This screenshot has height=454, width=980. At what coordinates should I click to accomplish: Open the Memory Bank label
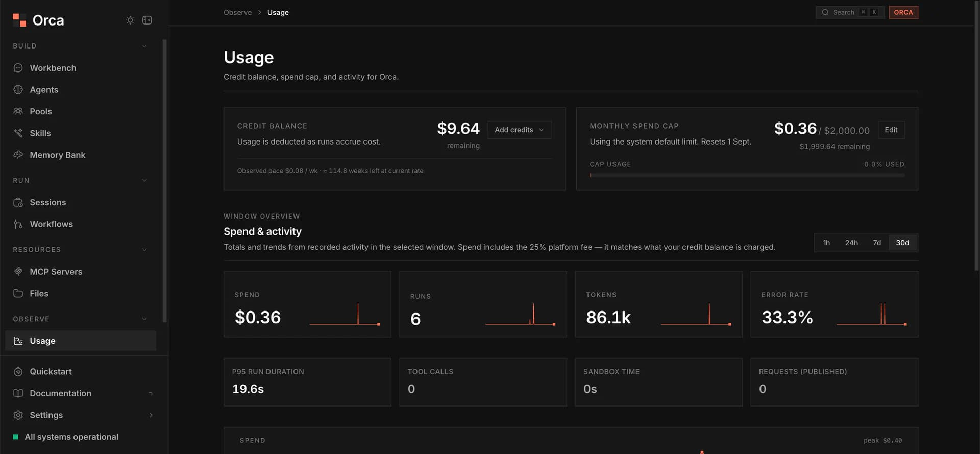58,155
